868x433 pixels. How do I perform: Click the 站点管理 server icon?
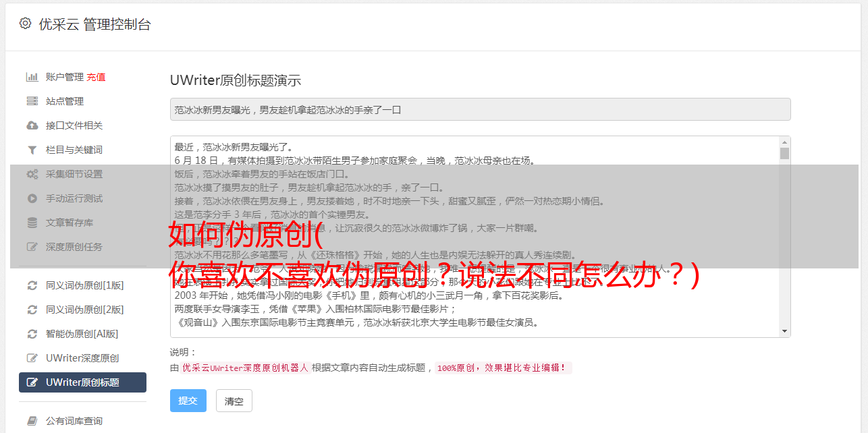[32, 101]
